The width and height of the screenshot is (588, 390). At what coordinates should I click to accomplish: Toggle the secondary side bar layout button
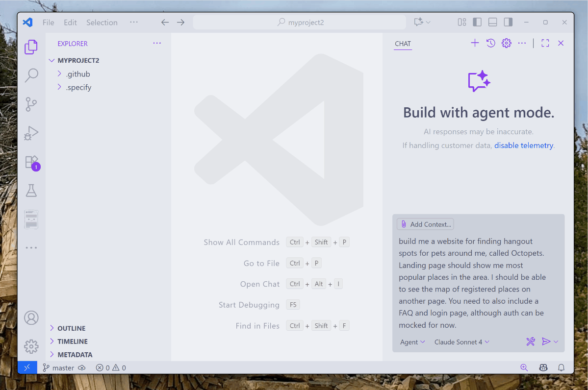click(508, 22)
